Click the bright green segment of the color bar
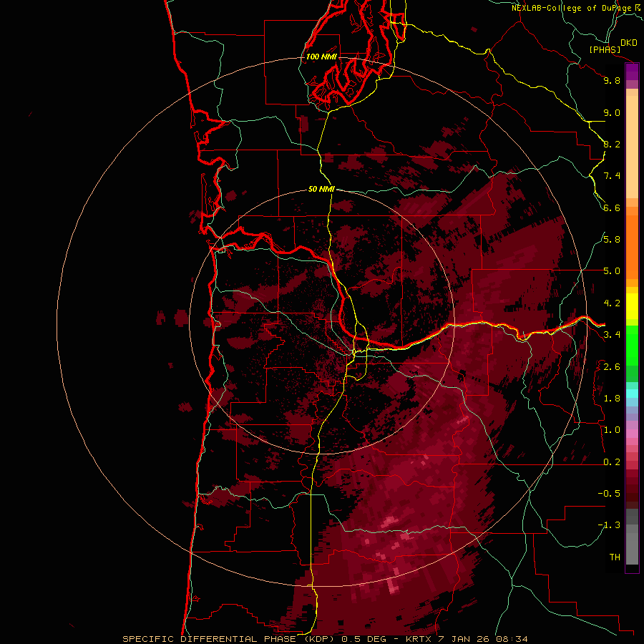The image size is (644, 644). [632, 345]
